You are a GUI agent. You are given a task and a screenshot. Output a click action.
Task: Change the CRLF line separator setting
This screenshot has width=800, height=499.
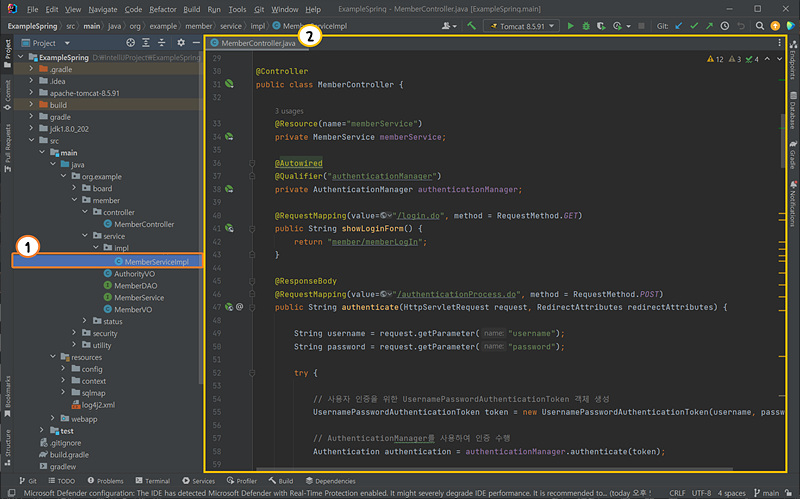[677, 493]
